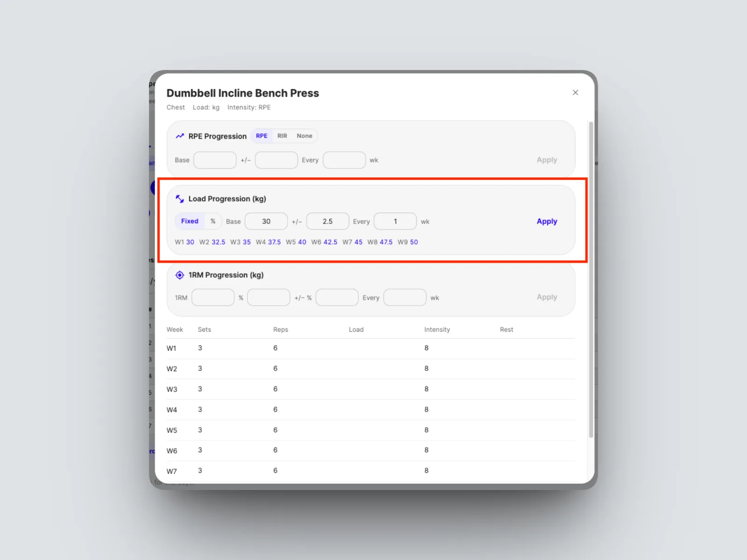The height and width of the screenshot is (560, 747).
Task: Focus the RPE Progression Base field
Action: point(215,160)
